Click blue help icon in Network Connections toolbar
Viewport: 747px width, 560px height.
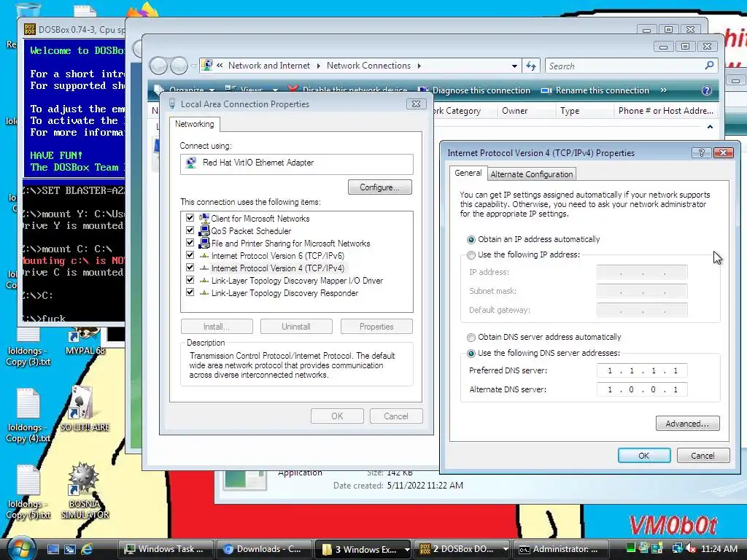click(706, 90)
